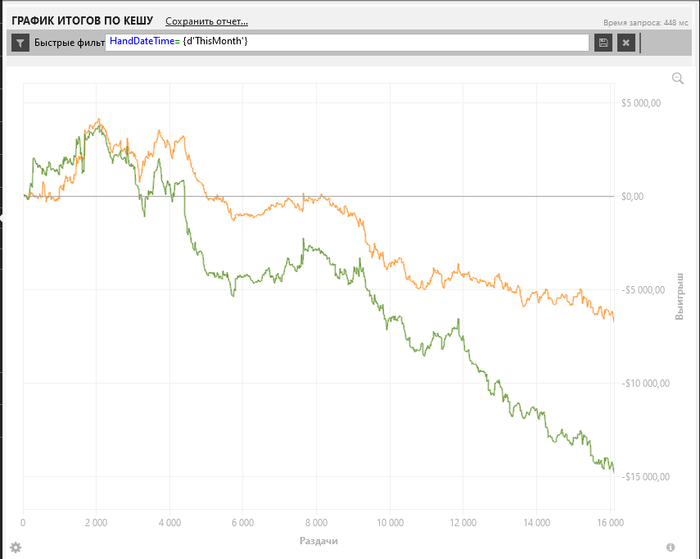Screen dimensions: 700x559
Task: Select the 'ГРАФИК ИТОГОВ ПО КЕШУ' title
Action: (x=82, y=21)
